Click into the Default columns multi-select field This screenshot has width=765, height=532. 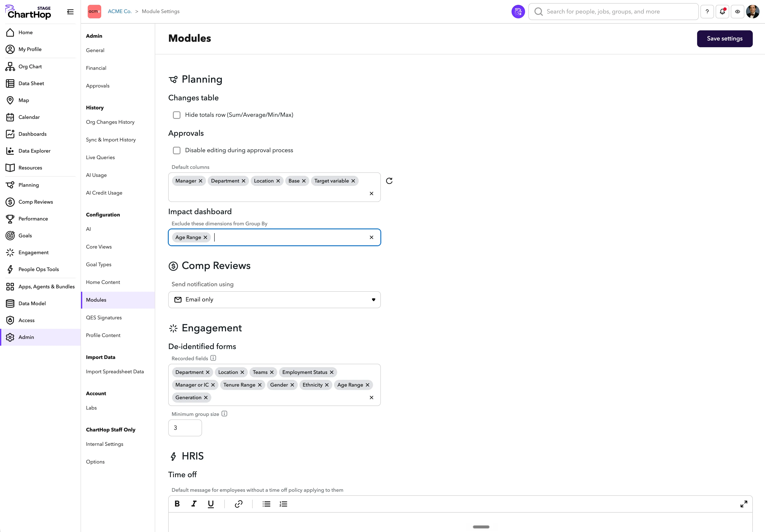tap(275, 187)
